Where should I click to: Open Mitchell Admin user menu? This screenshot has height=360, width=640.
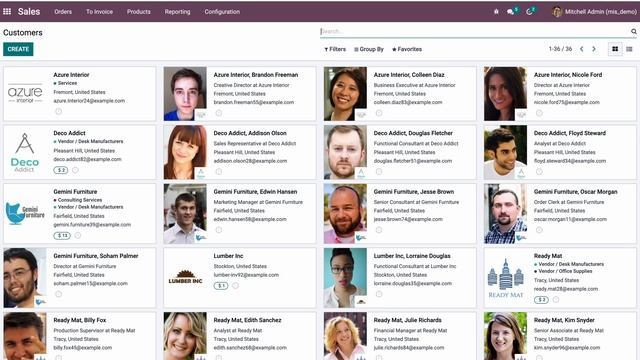(594, 12)
